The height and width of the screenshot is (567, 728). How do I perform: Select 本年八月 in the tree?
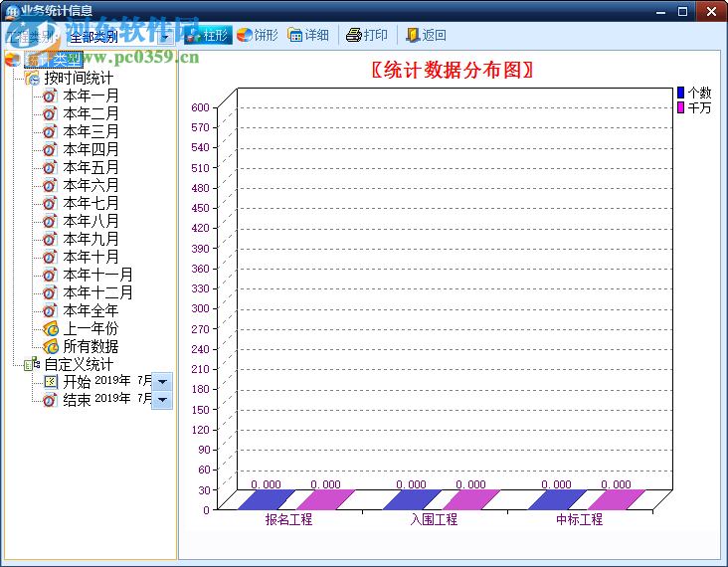point(91,221)
